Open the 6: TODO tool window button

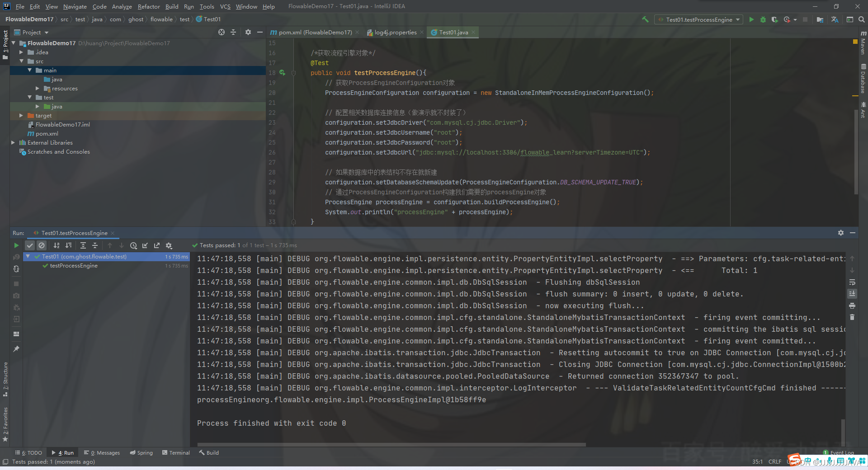28,452
